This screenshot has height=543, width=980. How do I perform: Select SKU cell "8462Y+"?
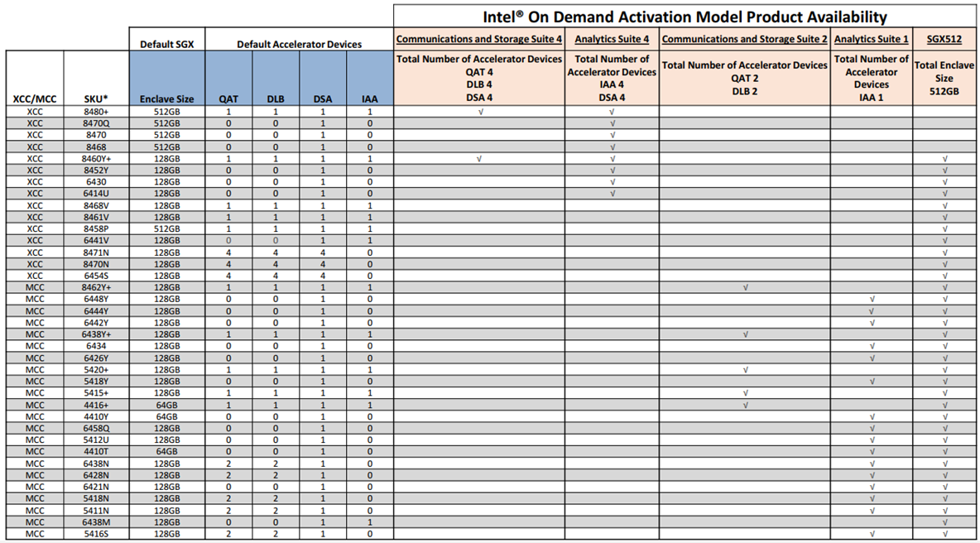96,287
